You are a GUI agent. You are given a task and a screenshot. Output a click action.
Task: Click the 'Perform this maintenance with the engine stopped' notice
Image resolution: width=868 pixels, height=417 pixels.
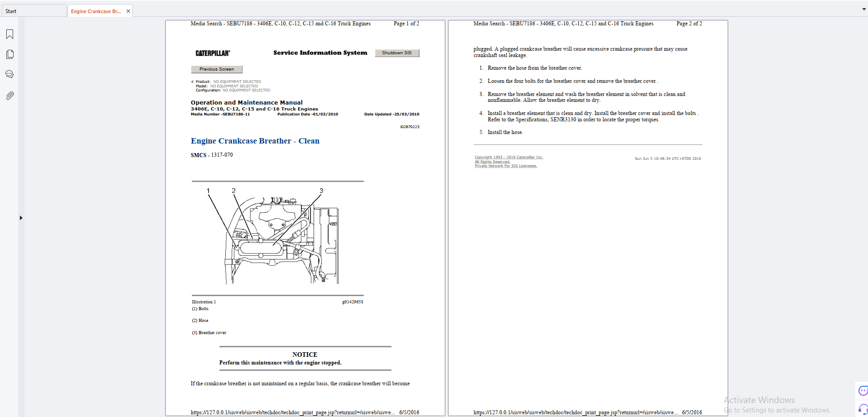281,363
